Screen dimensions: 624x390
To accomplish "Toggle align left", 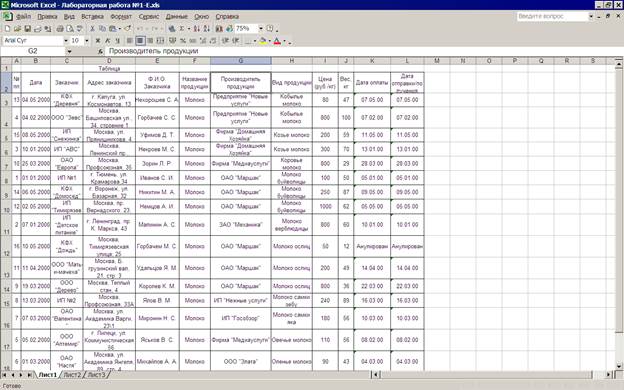I will coord(130,41).
